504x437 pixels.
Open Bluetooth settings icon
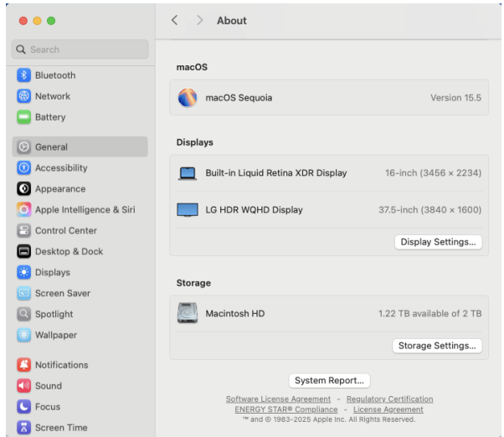(23, 75)
